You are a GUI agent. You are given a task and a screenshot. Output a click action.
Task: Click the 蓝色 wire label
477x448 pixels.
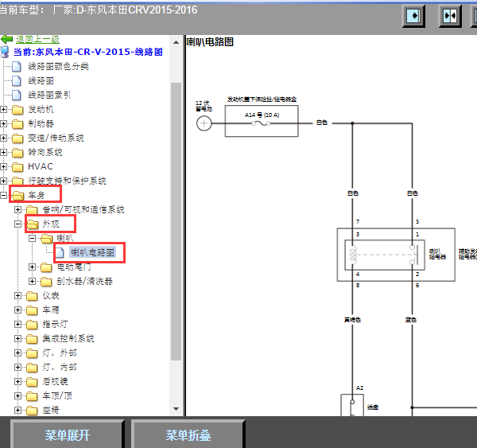tap(411, 320)
